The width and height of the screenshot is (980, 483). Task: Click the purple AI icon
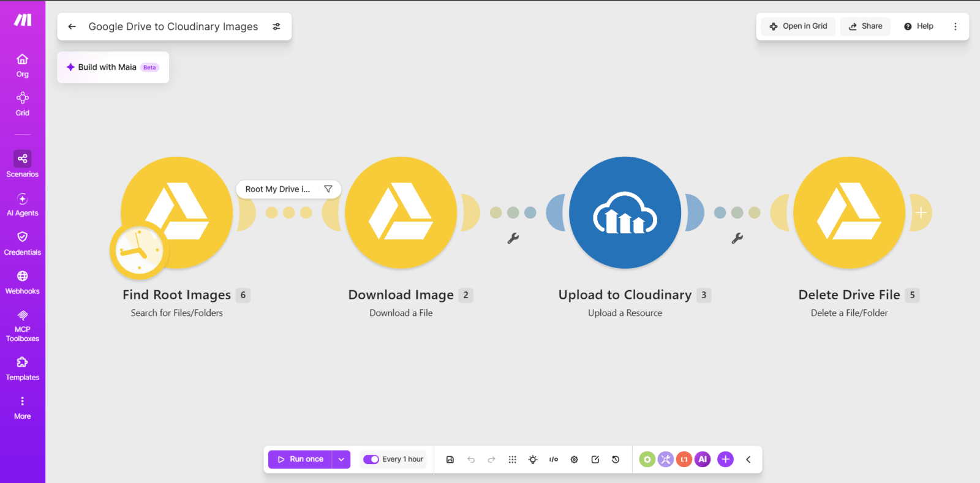click(x=703, y=459)
